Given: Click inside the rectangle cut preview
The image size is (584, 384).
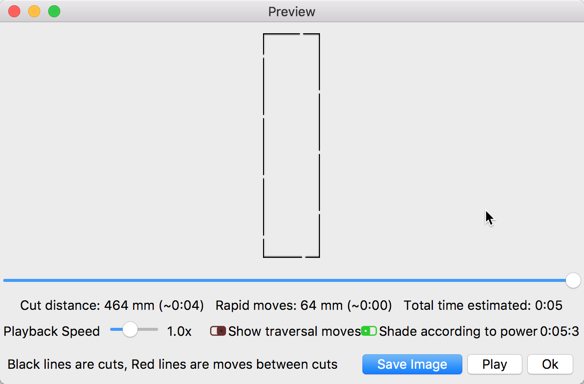Looking at the screenshot, I should click(x=292, y=145).
